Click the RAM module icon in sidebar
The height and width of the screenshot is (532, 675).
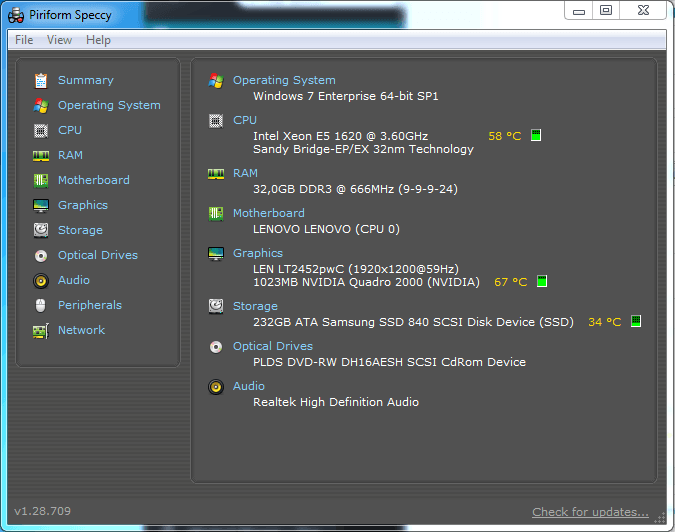[x=41, y=155]
